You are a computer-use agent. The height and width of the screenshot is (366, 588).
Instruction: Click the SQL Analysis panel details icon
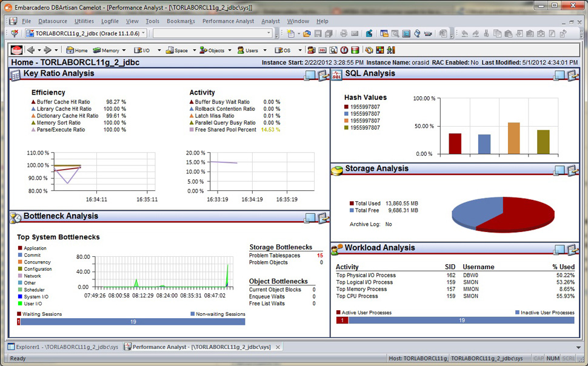[x=572, y=75]
